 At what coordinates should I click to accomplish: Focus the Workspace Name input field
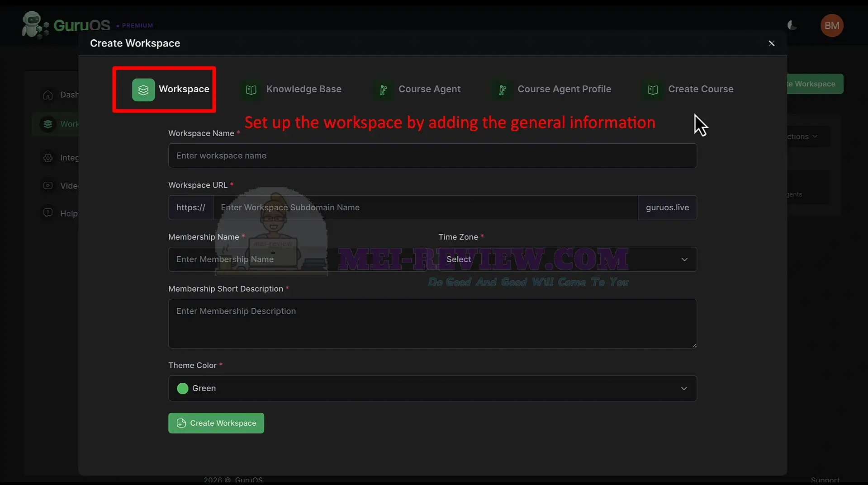tap(432, 155)
